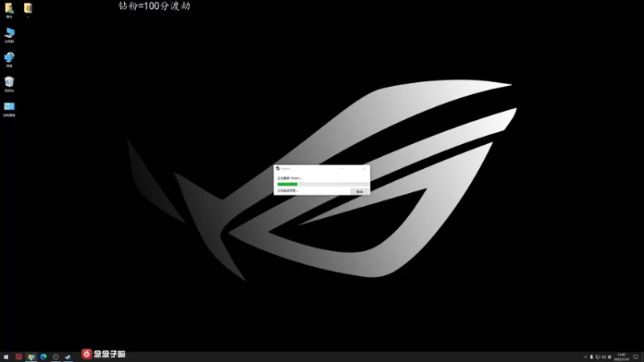644x362 pixels.
Task: Click the network icon in the system tray
Action: pos(597,357)
